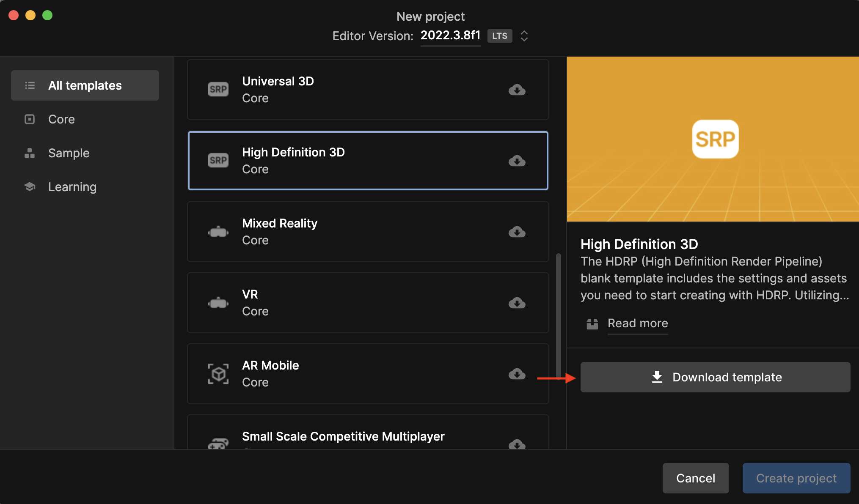Switch to the Core templates category
The height and width of the screenshot is (504, 859).
click(61, 119)
